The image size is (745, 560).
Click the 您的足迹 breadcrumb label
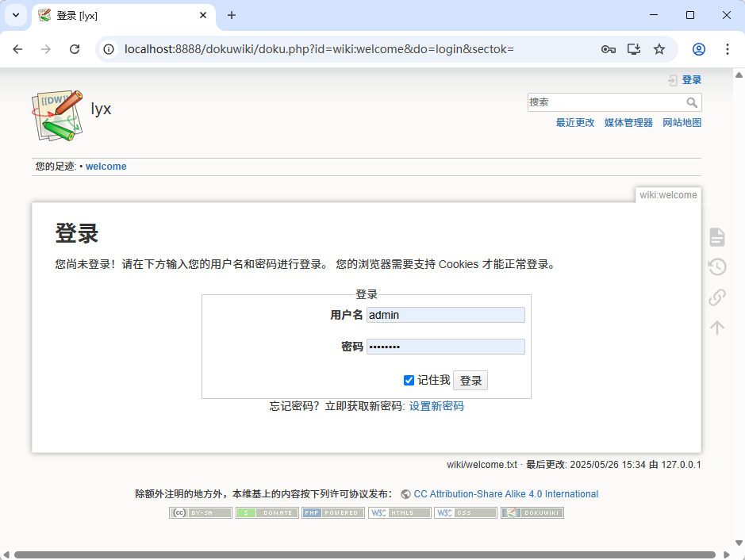[55, 167]
